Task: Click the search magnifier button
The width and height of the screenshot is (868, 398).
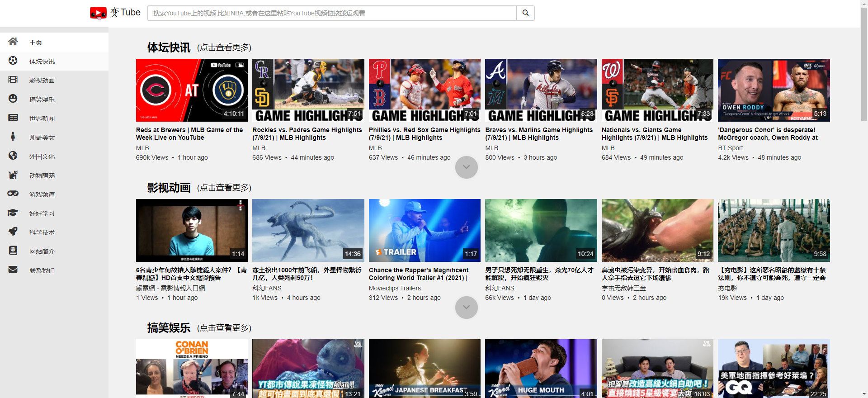Action: [x=525, y=13]
